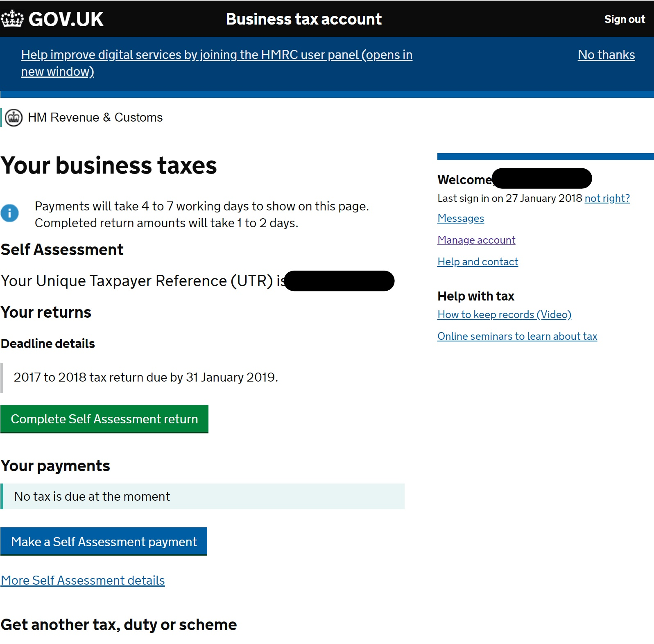Go to Manage account
Screen dimensions: 654x644
coord(476,240)
